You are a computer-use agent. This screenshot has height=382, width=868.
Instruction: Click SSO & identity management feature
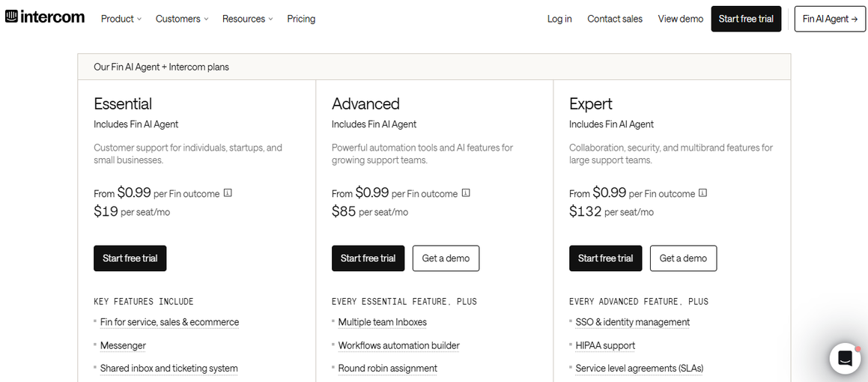click(x=633, y=322)
